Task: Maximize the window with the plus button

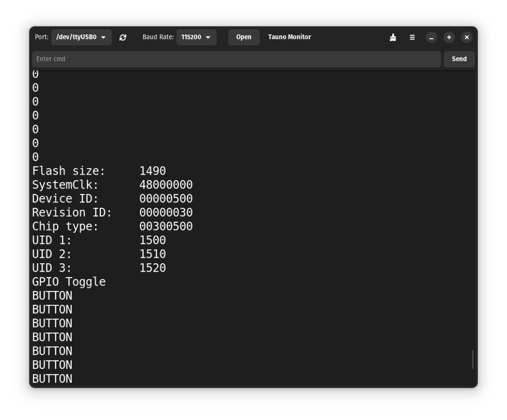Action: pos(449,37)
